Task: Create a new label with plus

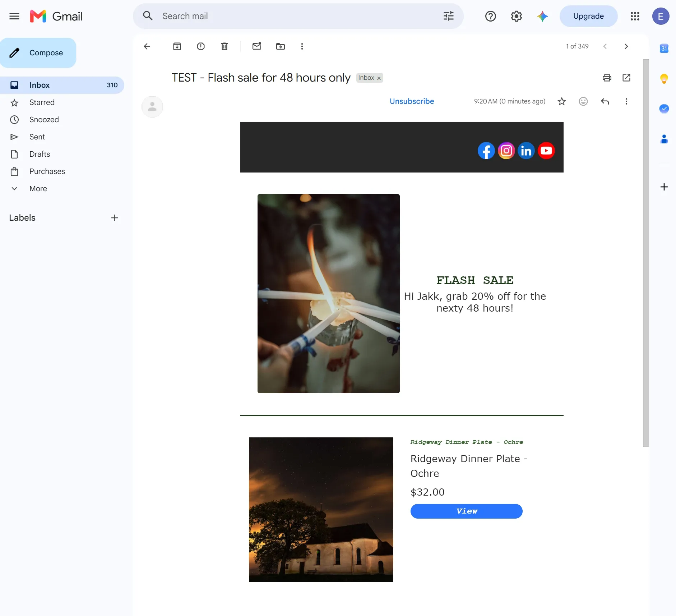Action: tap(115, 218)
